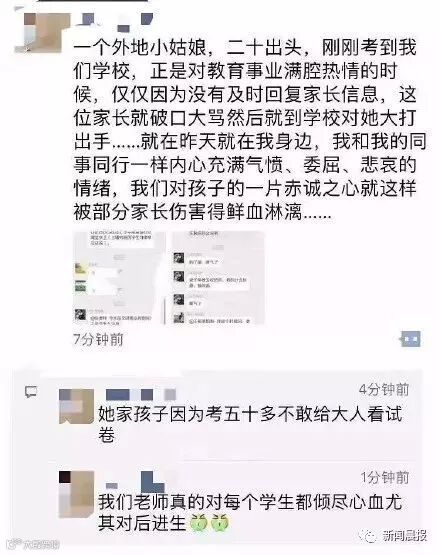440x555 pixels.
Task: Click the second commenter's blurred name
Action: click(x=135, y=482)
